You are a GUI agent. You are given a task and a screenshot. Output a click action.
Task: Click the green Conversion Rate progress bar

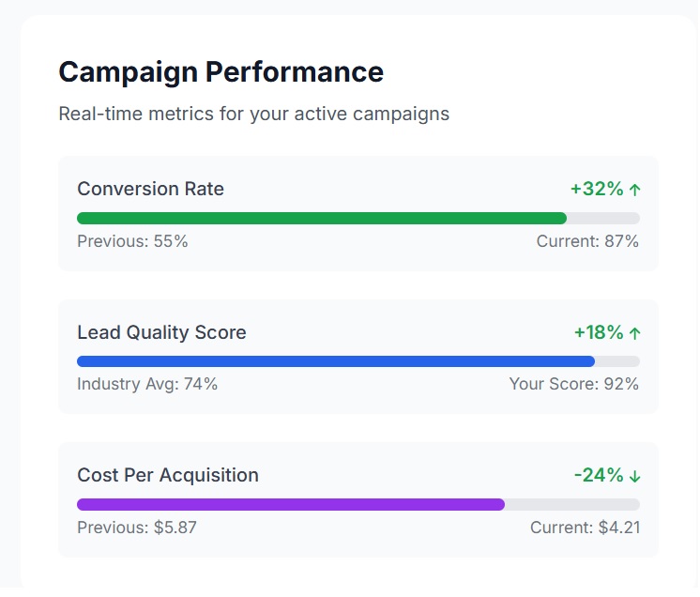[322, 219]
